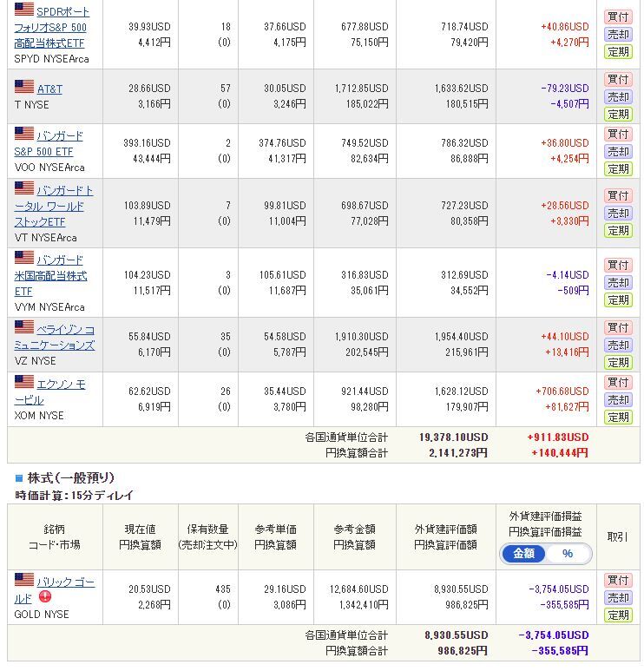Click 買付 button for AT&T
The width and height of the screenshot is (644, 671).
618,79
